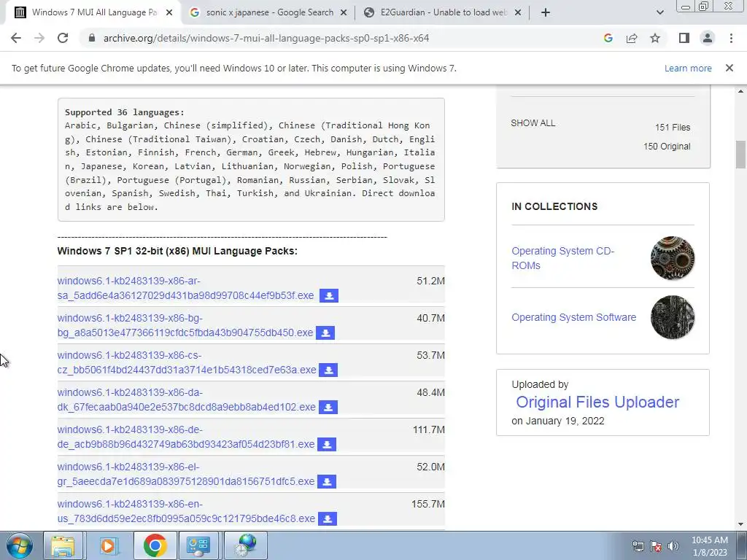747x560 pixels.
Task: Click the Operating System Software thumbnail
Action: click(672, 317)
